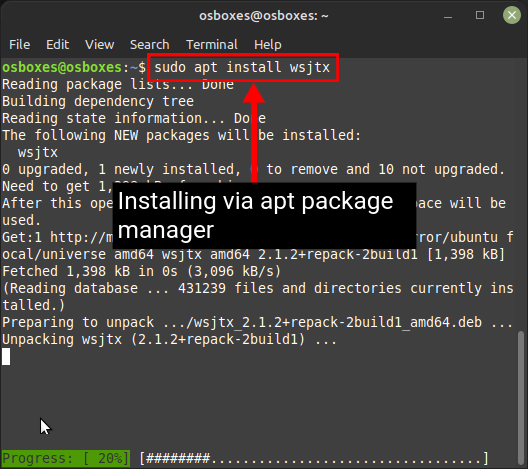Click the 'sudo apt install wsjtx' command text
528x469 pixels.
pos(242,67)
